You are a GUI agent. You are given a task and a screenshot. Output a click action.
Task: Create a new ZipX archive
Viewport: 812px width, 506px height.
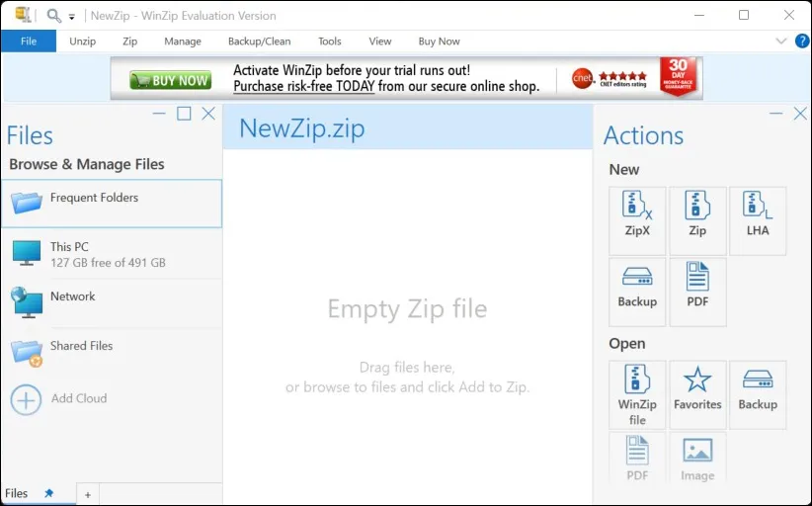637,220
